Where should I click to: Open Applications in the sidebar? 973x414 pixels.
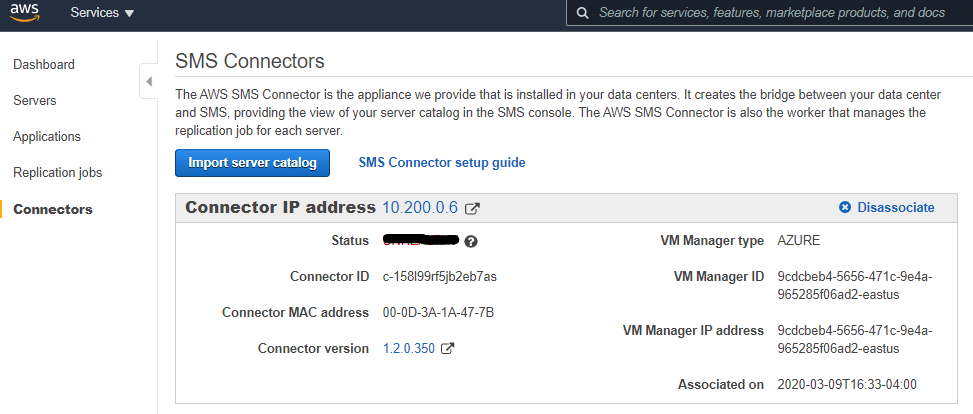tap(47, 137)
